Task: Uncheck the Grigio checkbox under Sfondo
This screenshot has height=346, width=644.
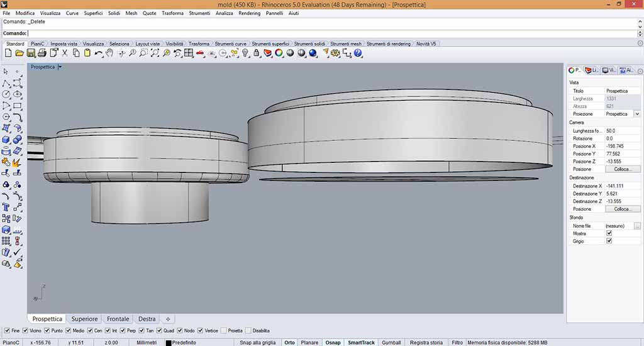Action: pyautogui.click(x=609, y=241)
